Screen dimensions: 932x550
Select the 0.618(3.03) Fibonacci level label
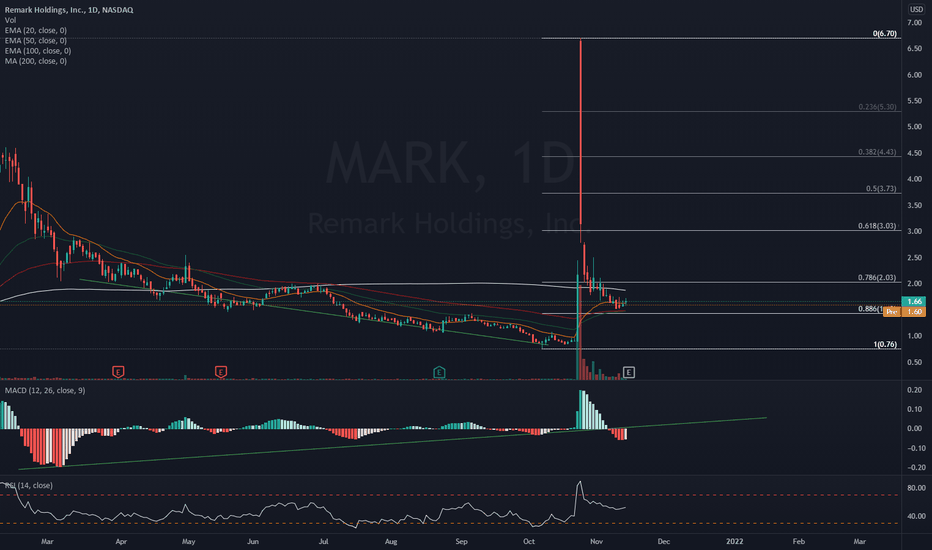click(877, 226)
